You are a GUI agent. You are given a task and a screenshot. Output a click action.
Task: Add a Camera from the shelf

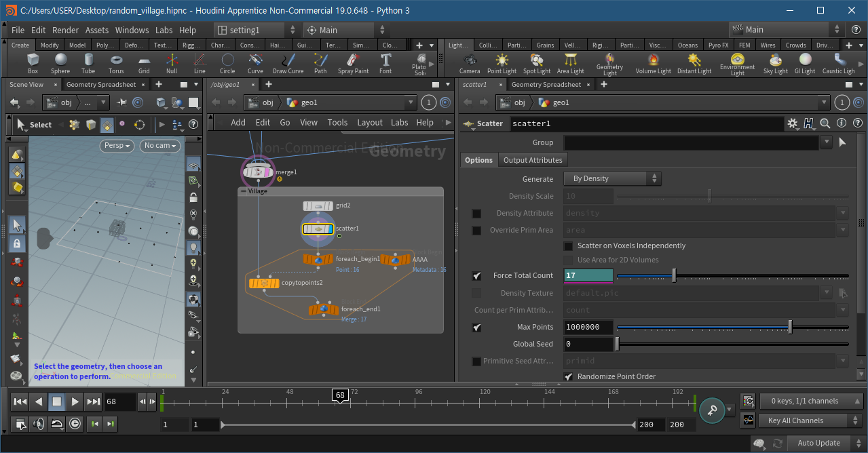point(470,64)
